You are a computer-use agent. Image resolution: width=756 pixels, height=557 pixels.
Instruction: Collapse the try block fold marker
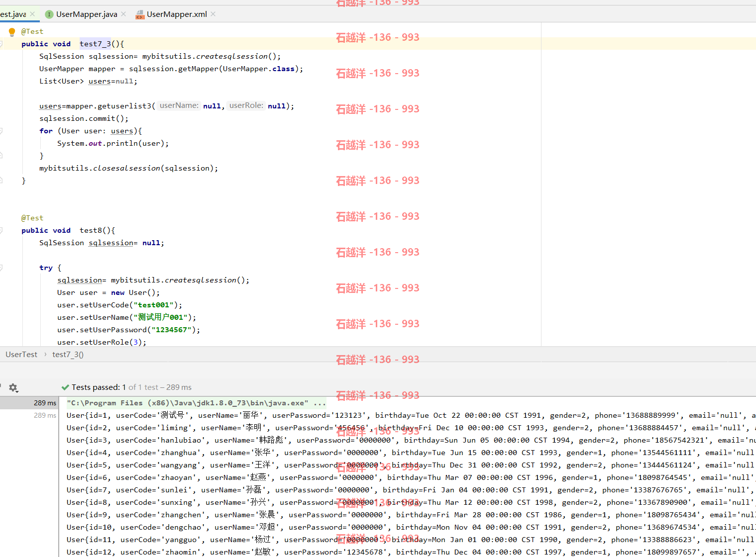[1, 268]
